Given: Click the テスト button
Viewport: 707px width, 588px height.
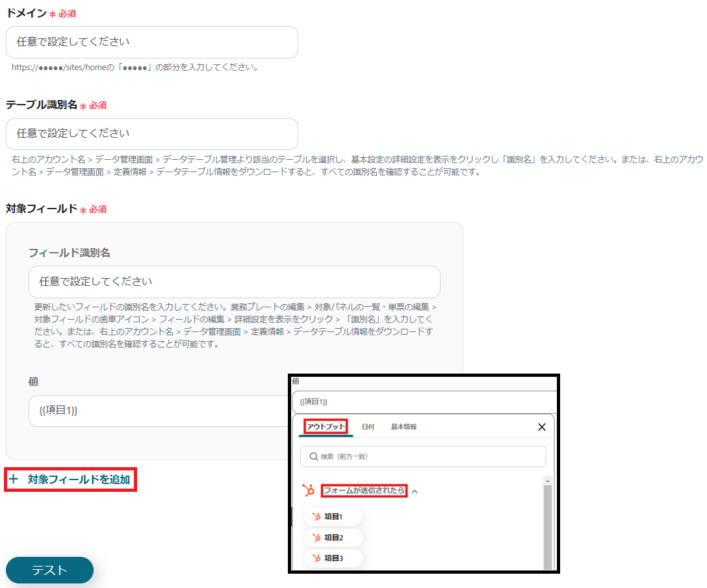Looking at the screenshot, I should point(49,570).
